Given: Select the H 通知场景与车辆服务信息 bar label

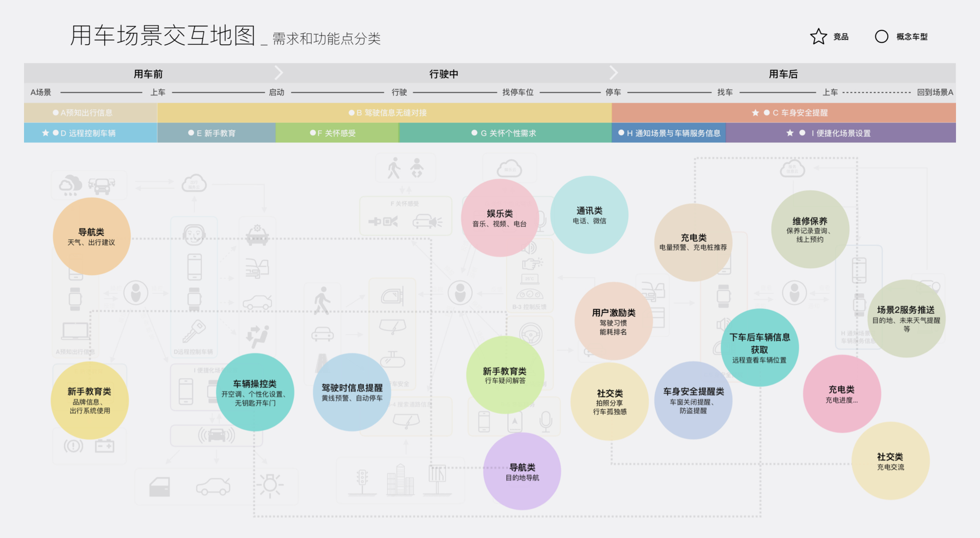Looking at the screenshot, I should 674,133.
